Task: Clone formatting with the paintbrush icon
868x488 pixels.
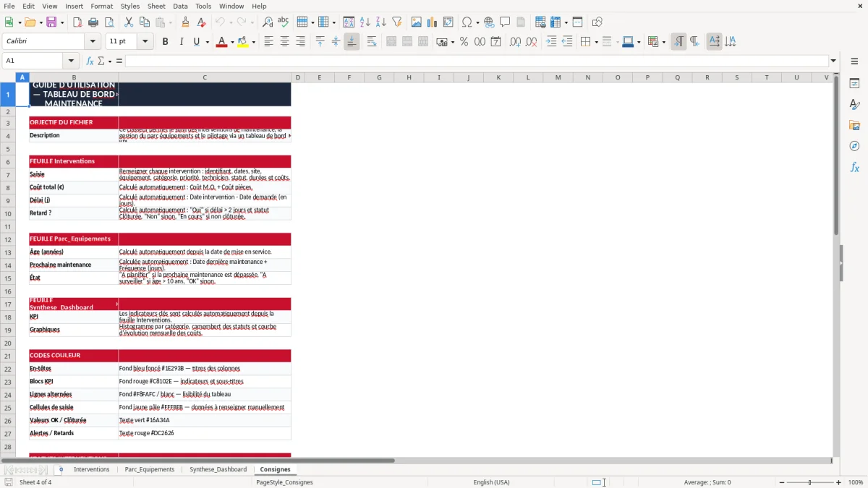Action: pos(186,22)
